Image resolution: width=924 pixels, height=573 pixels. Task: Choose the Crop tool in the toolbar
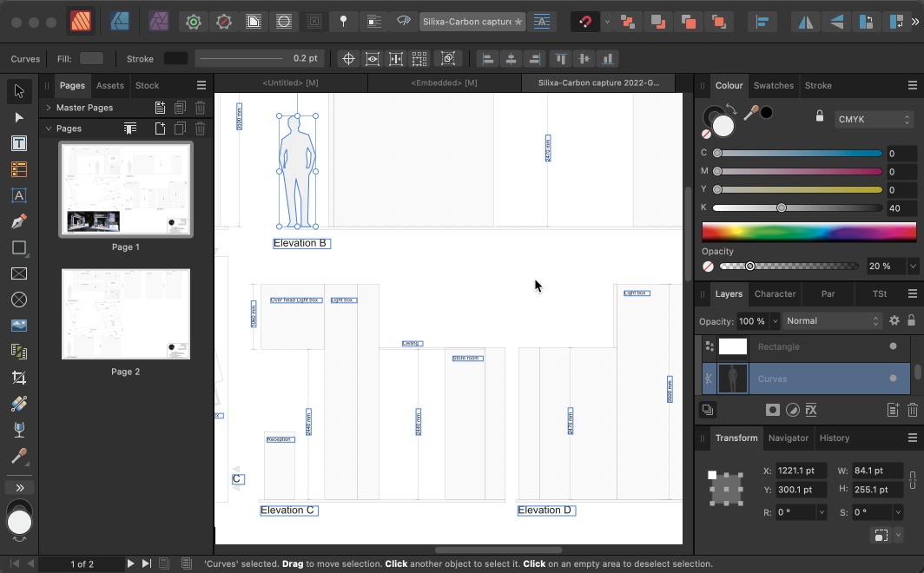(19, 378)
